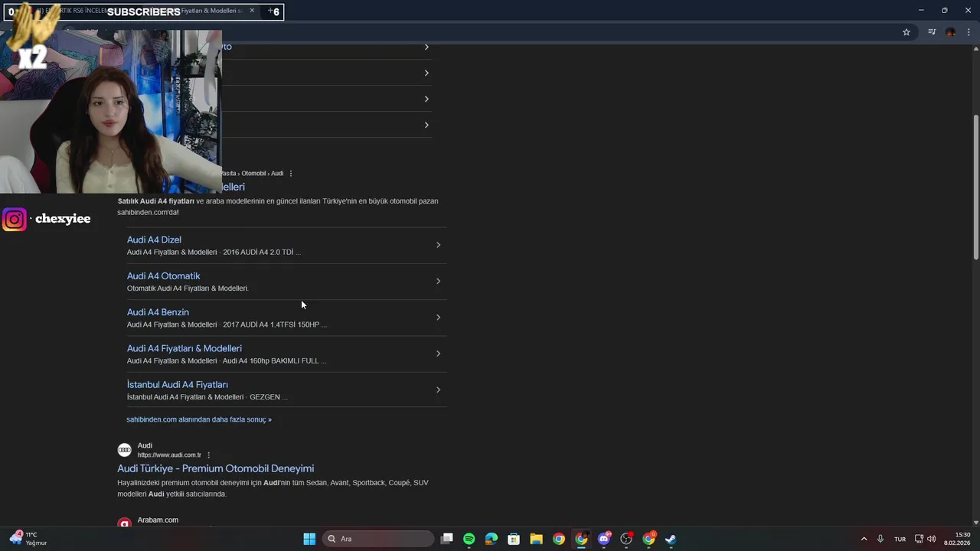The height and width of the screenshot is (551, 980).
Task: Click the vertical page scrollbar thumb
Action: 975,187
